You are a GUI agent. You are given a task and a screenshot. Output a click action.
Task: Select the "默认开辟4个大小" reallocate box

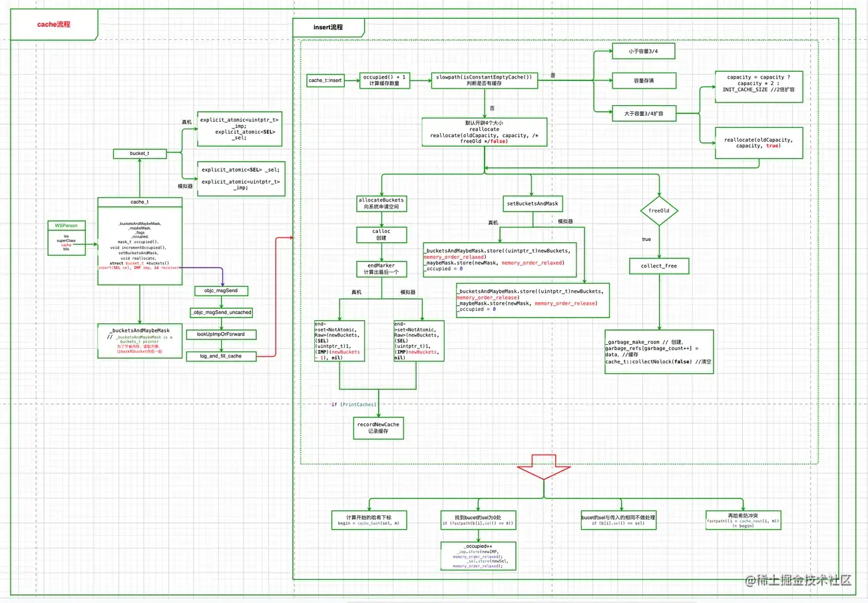click(484, 132)
